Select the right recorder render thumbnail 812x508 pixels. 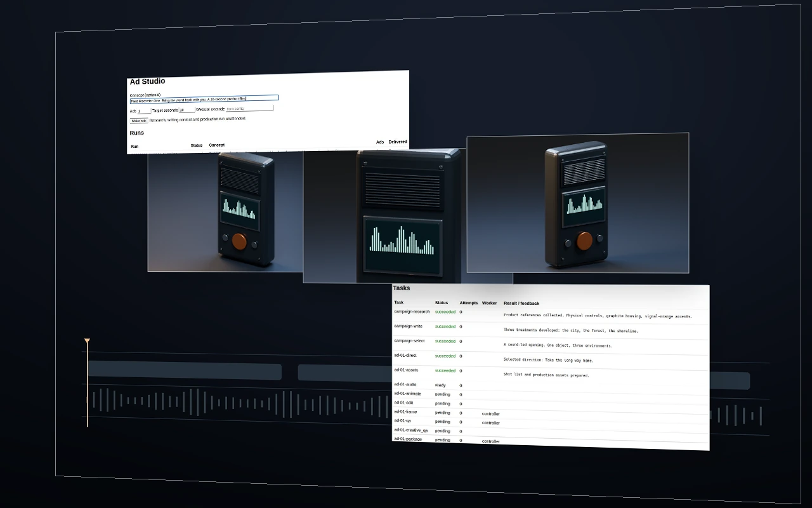click(578, 203)
